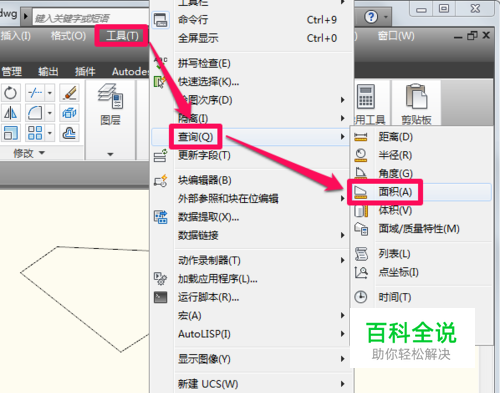Expand the Layers panel bottom arrow
This screenshot has height=393, width=500.
(110, 154)
